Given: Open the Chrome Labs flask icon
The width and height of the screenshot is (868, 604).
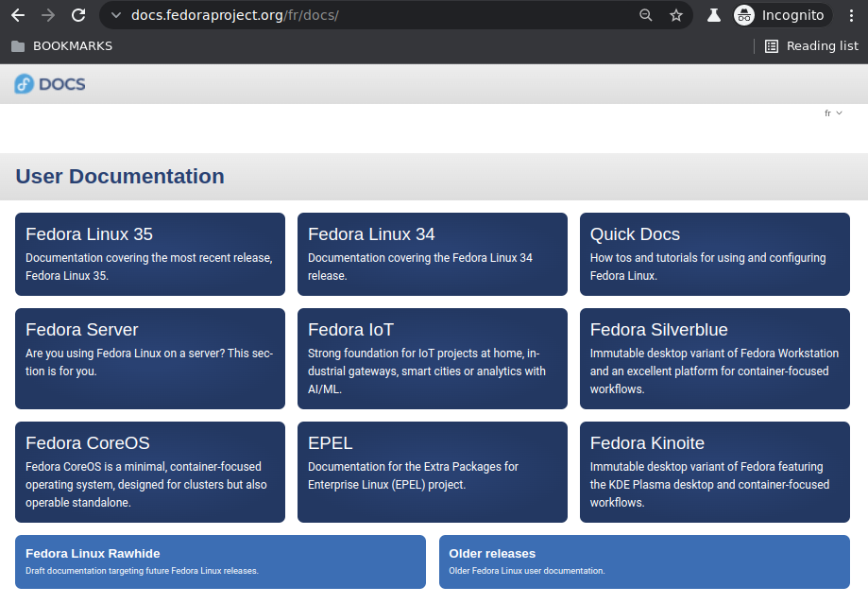Looking at the screenshot, I should [713, 15].
